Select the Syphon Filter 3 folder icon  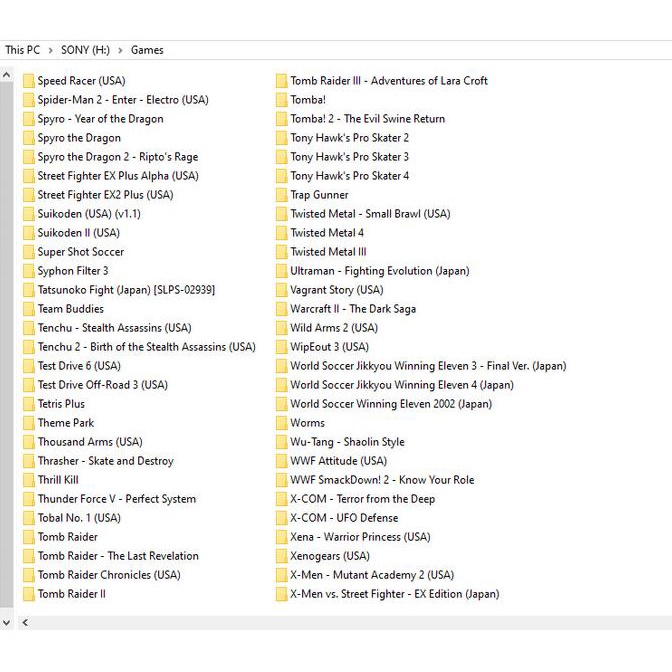[29, 271]
